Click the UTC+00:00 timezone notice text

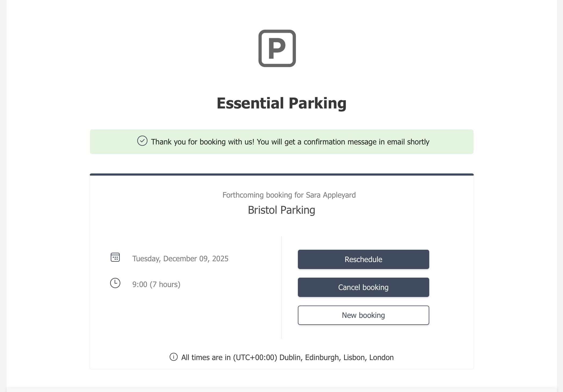click(x=287, y=357)
